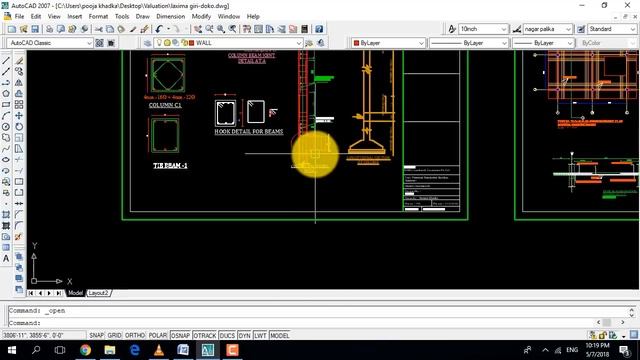640x360 pixels.
Task: Select the Polyline tool
Action: pyautogui.click(x=6, y=83)
